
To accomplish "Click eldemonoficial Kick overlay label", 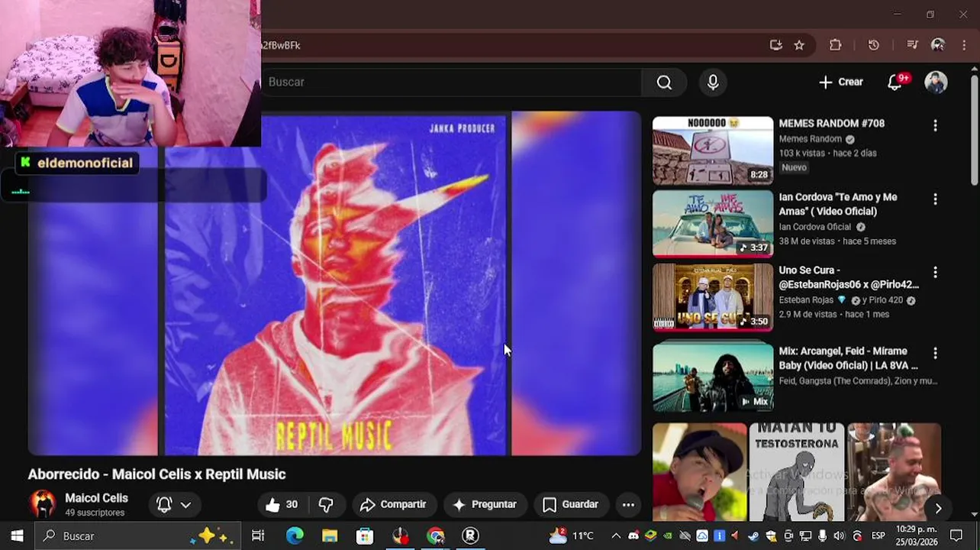I will tap(76, 163).
